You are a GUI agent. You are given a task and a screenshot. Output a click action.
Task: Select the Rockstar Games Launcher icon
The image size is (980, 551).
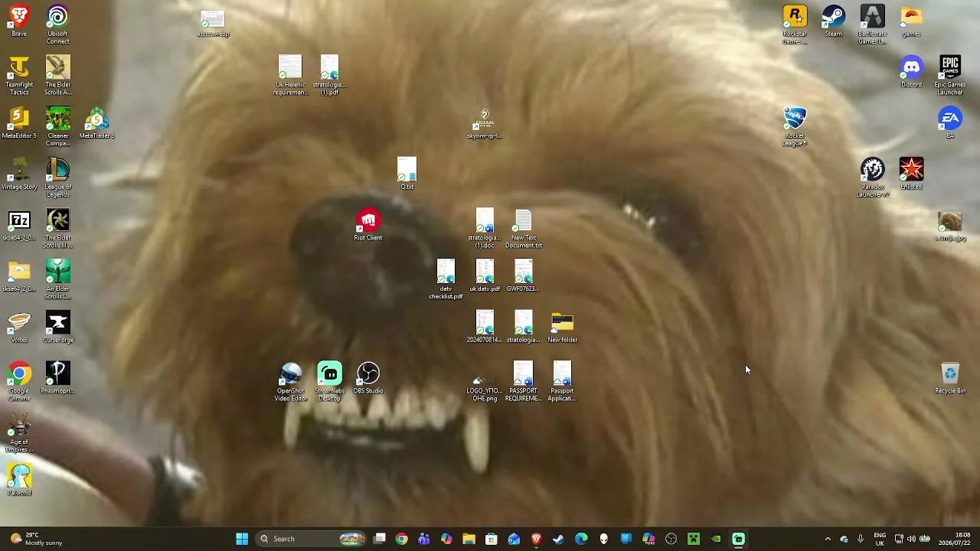[795, 24]
